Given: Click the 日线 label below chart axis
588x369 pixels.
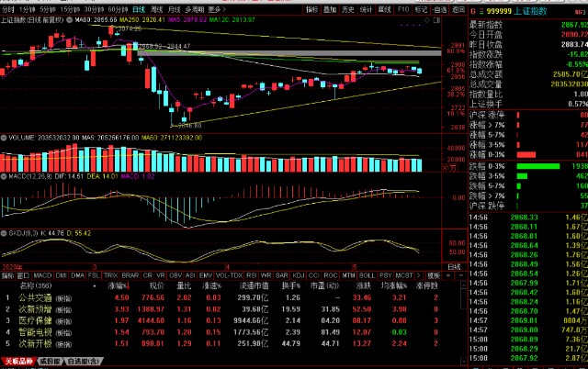Looking at the screenshot, I should (x=454, y=267).
